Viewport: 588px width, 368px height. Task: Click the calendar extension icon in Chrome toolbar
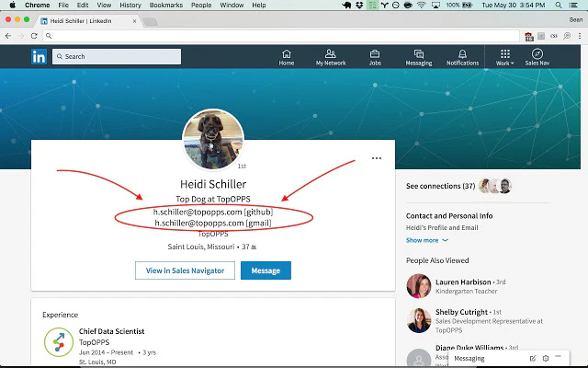[x=529, y=37]
